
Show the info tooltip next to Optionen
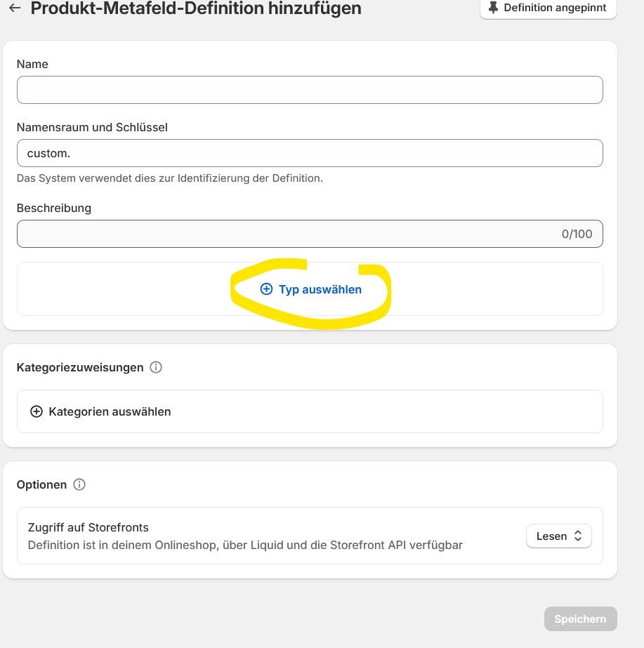pos(79,484)
